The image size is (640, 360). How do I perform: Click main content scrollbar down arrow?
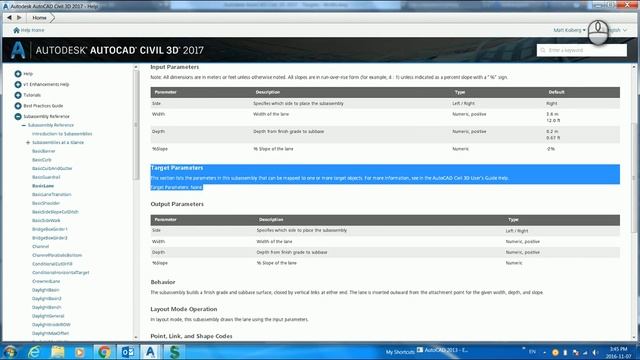pos(634,337)
